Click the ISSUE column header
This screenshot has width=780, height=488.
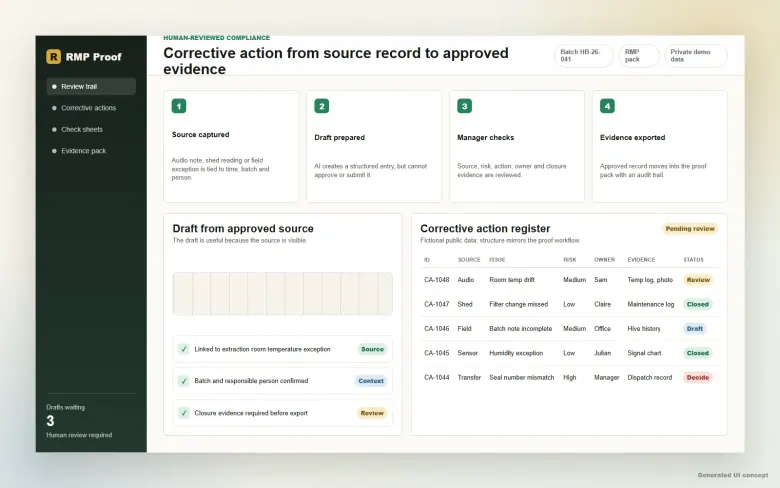click(x=497, y=260)
